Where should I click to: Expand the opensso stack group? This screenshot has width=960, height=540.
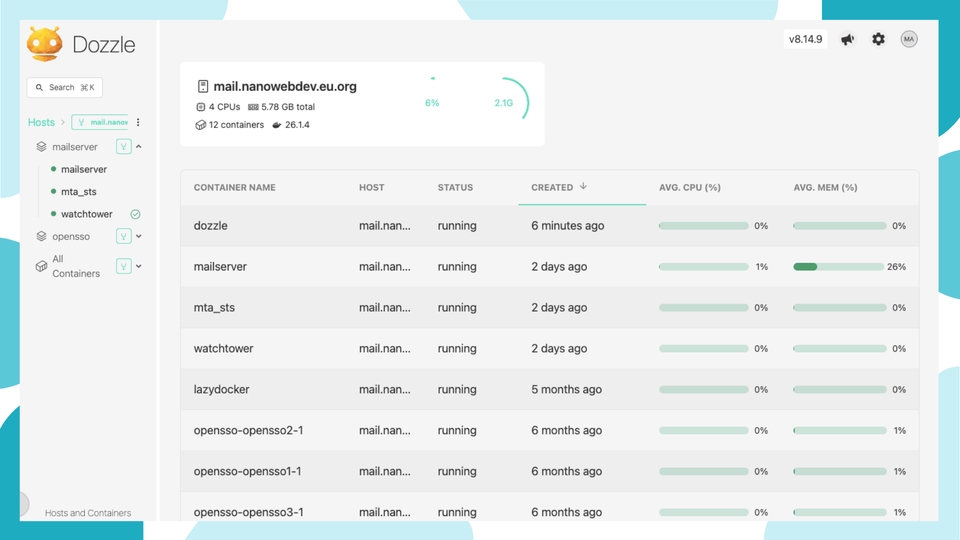point(139,236)
